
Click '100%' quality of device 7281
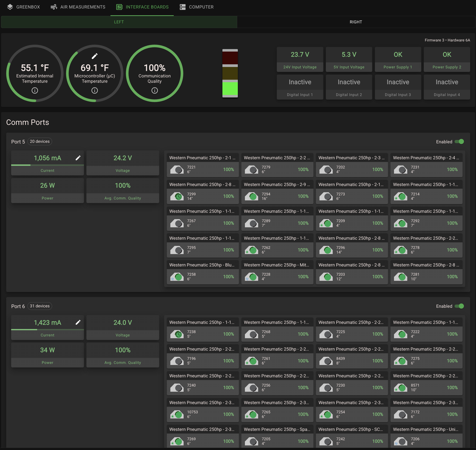452,277
